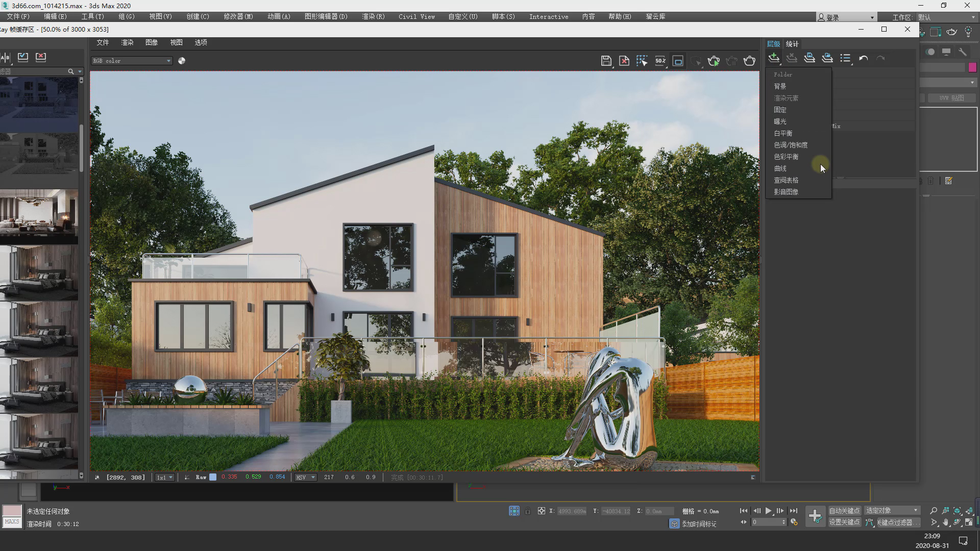This screenshot has height=551, width=980.
Task: Expand the HSV color mode dropdown
Action: pyautogui.click(x=305, y=478)
